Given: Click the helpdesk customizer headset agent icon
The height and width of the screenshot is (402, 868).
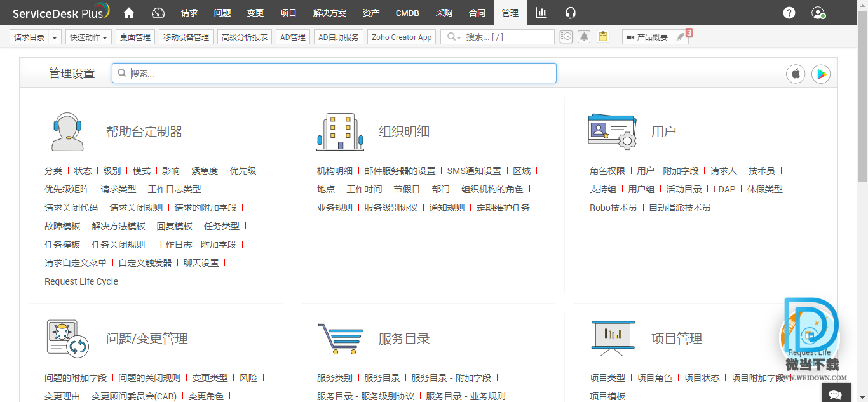Looking at the screenshot, I should pyautogui.click(x=67, y=131).
